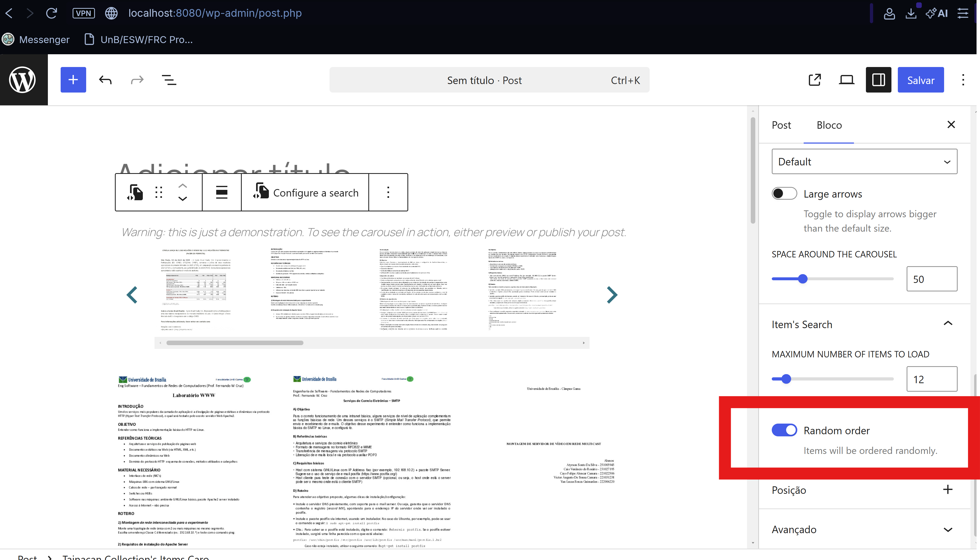980x560 pixels.
Task: Go back using the browser back arrow
Action: [9, 13]
